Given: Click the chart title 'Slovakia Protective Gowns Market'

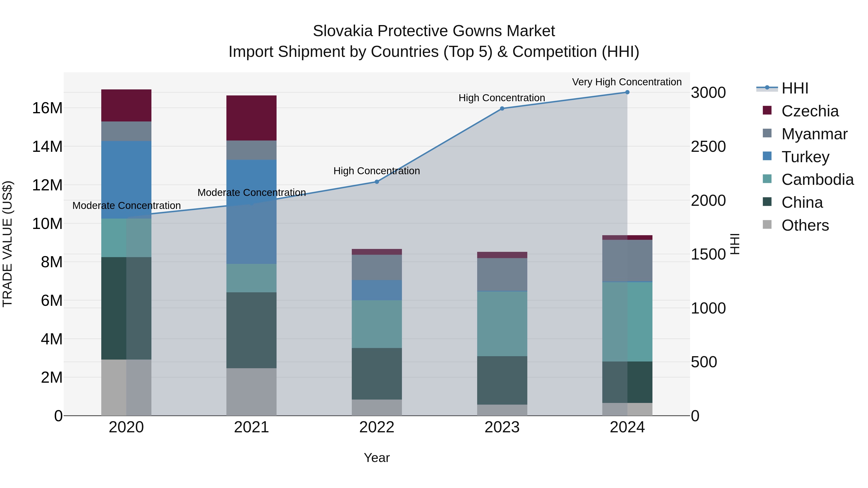Looking at the screenshot, I should coord(434,31).
